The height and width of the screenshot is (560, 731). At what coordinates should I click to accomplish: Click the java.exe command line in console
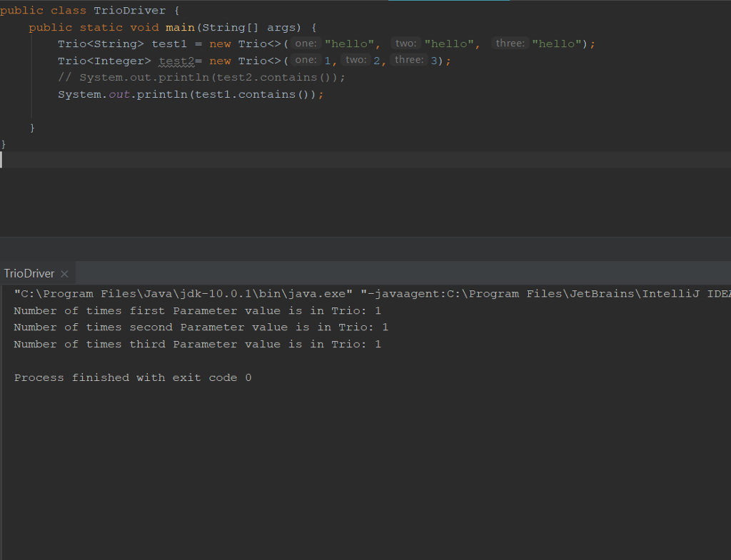(372, 294)
